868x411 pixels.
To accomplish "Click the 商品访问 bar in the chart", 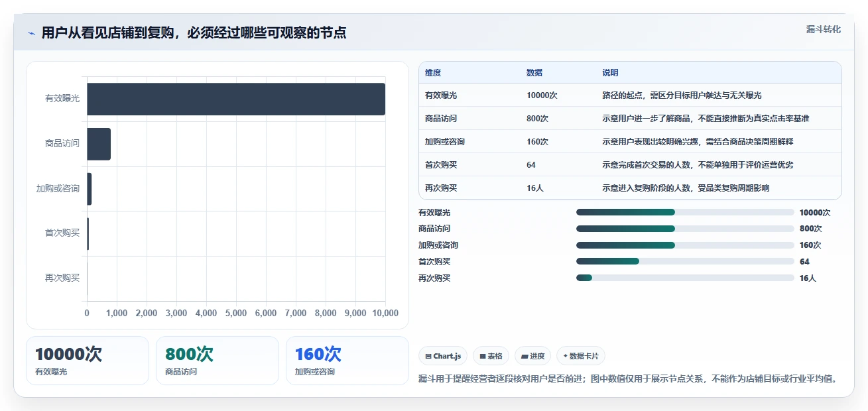I will tap(99, 144).
